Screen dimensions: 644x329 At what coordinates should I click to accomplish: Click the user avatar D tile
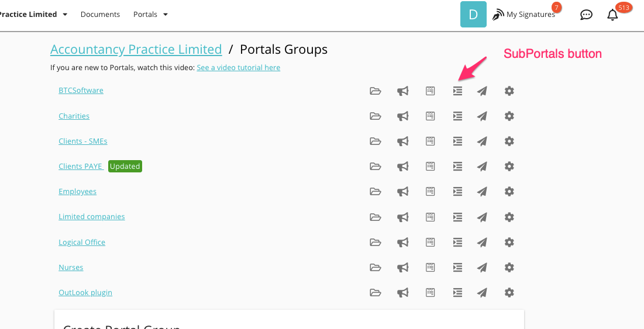coord(473,15)
